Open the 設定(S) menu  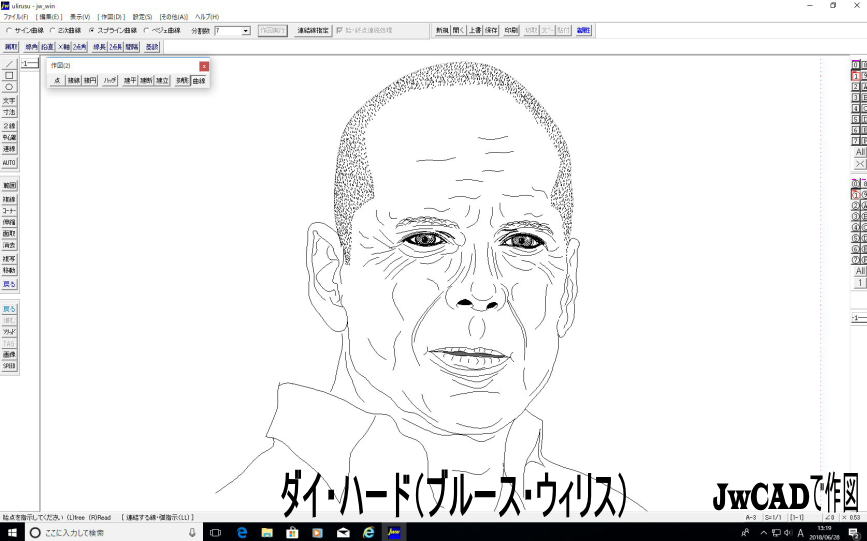pos(142,17)
